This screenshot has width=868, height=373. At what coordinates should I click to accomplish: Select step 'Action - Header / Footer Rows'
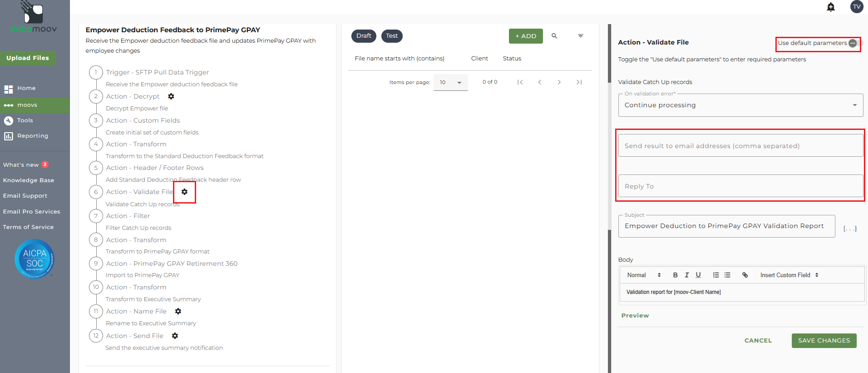pos(155,168)
